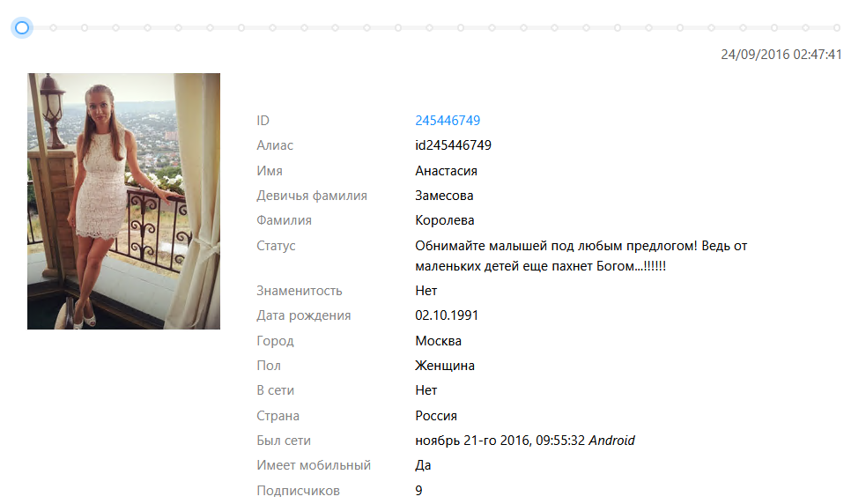Click the city value Москва
This screenshot has width=866, height=504.
pos(438,341)
